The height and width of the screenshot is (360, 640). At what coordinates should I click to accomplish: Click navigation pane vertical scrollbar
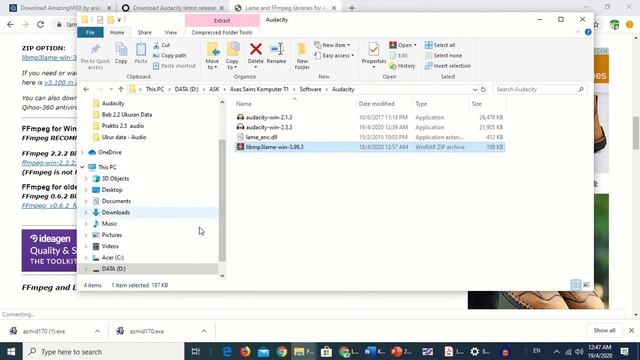pyautogui.click(x=222, y=200)
